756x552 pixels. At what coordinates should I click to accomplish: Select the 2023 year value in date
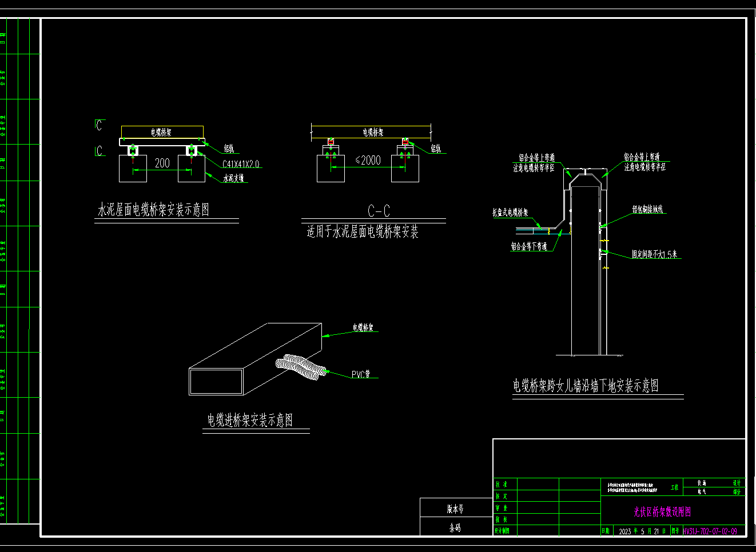tap(625, 531)
